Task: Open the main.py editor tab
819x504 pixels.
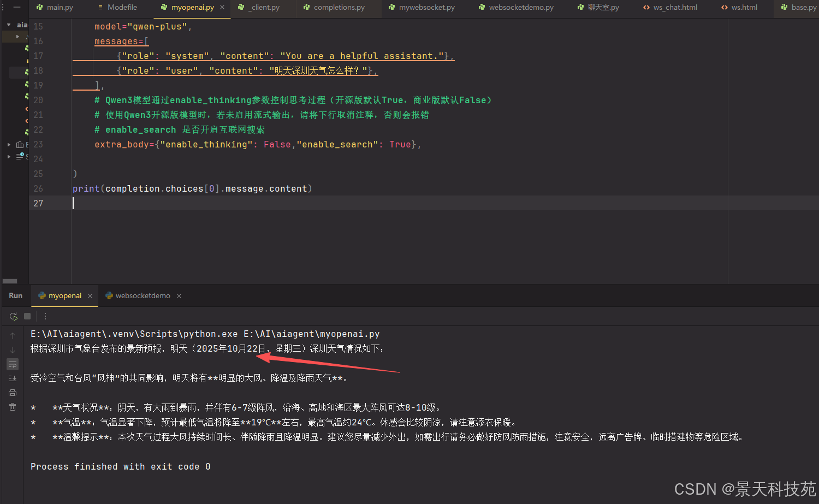Action: coord(55,7)
